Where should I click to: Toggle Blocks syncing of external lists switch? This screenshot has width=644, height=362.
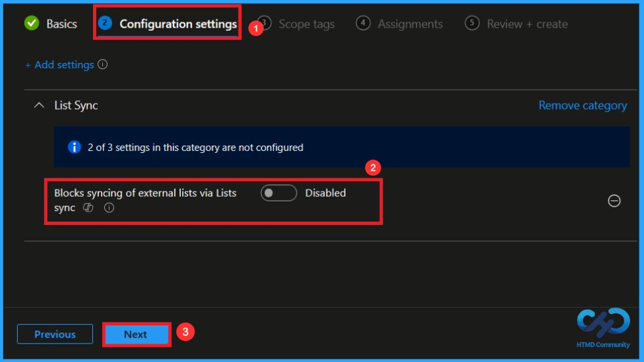pyautogui.click(x=278, y=193)
